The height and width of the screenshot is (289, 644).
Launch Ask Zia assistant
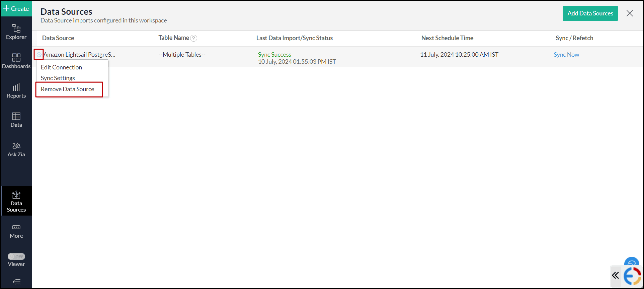(x=16, y=149)
